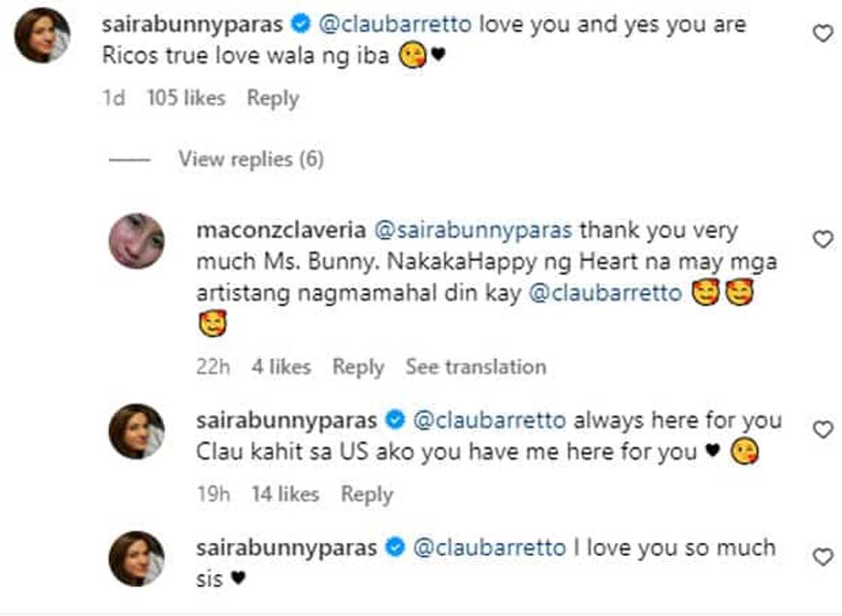Like the 'I love you so much sis' comment heart

pos(822,557)
